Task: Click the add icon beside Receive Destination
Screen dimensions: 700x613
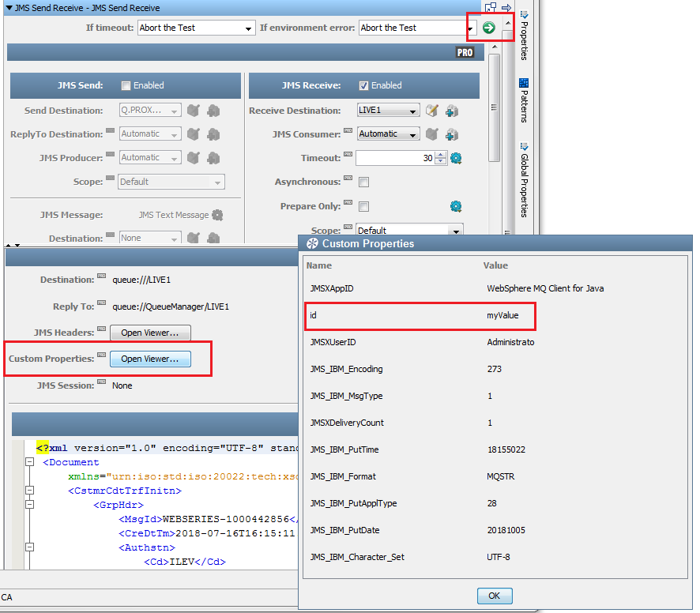Action: 451,111
